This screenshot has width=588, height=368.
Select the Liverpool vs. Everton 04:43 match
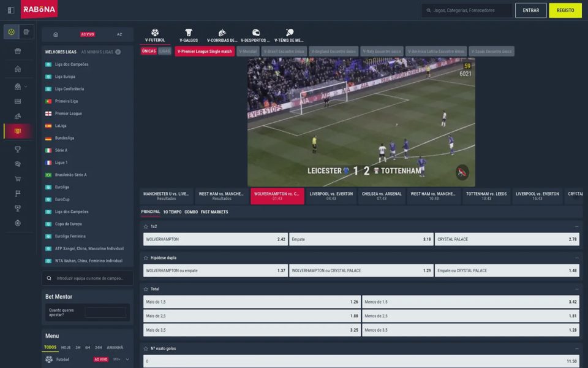click(331, 196)
